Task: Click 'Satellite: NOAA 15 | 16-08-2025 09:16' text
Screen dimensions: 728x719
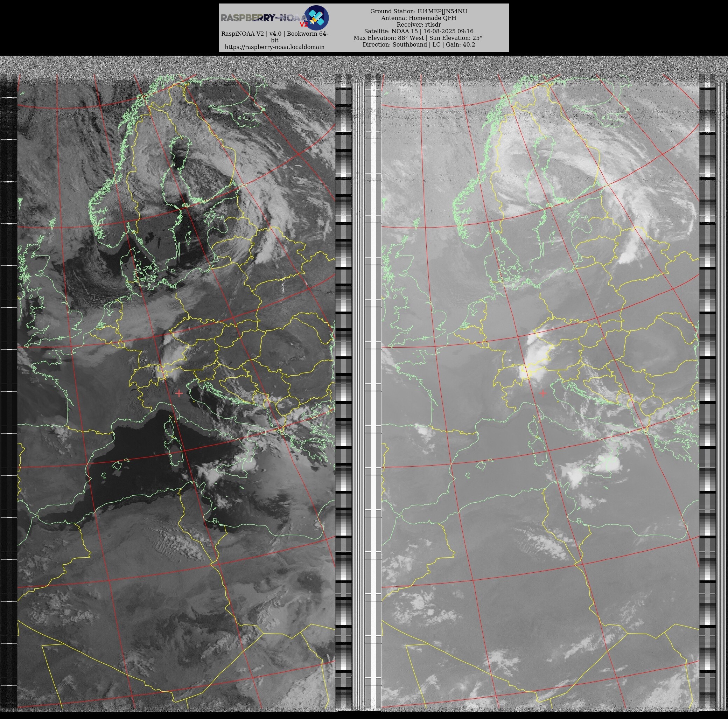Action: point(419,31)
